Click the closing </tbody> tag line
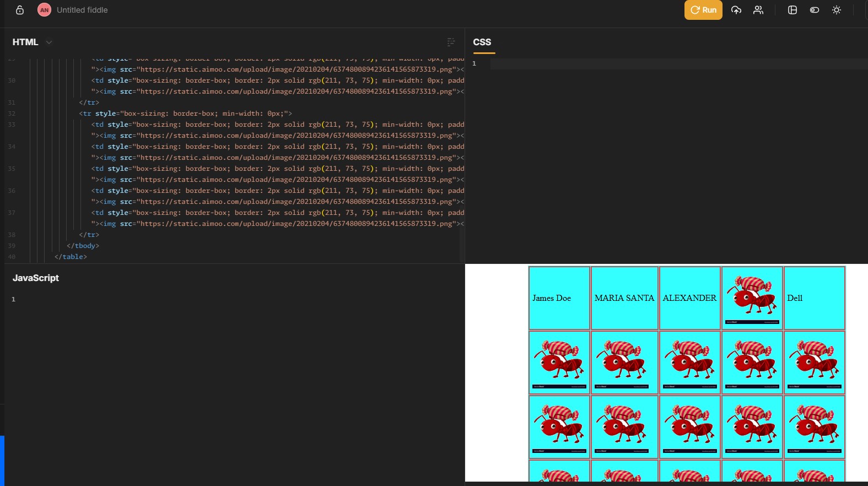Screen dimensions: 868x486 point(83,246)
